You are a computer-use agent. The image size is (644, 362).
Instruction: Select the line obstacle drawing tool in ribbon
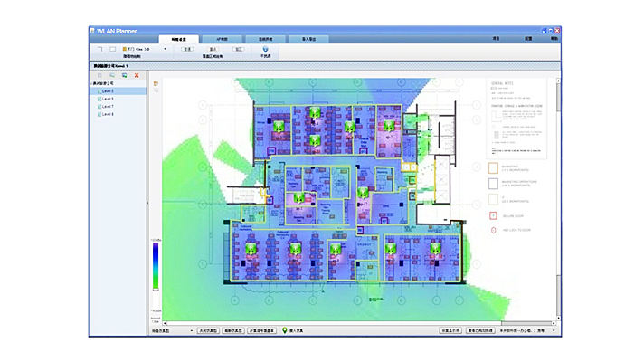click(x=99, y=49)
